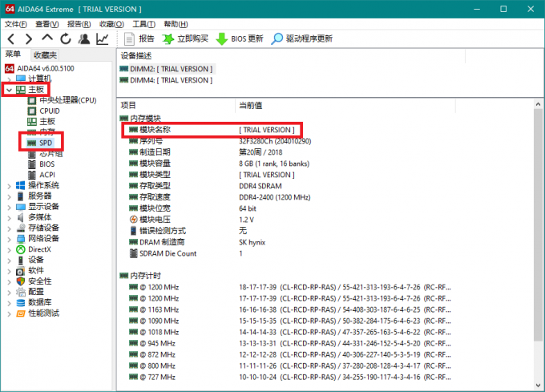Select the ACPI tree item
Viewport: 545px width, 392px height.
(x=42, y=175)
